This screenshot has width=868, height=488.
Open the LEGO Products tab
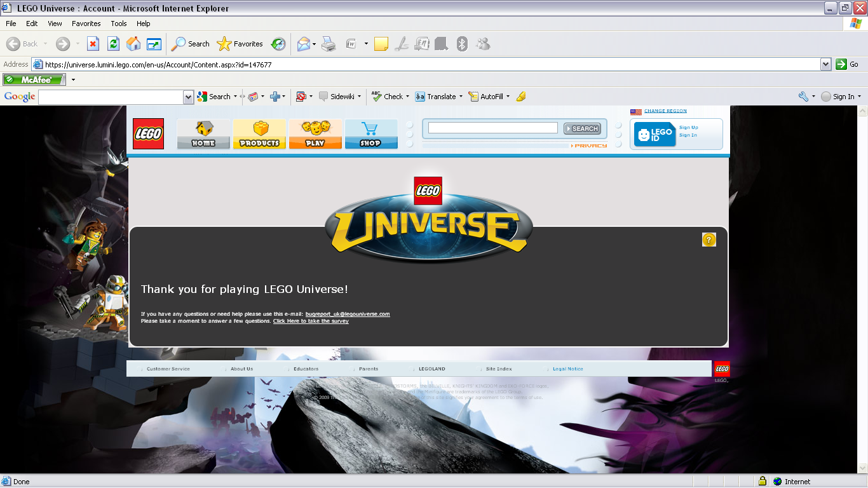pos(259,133)
